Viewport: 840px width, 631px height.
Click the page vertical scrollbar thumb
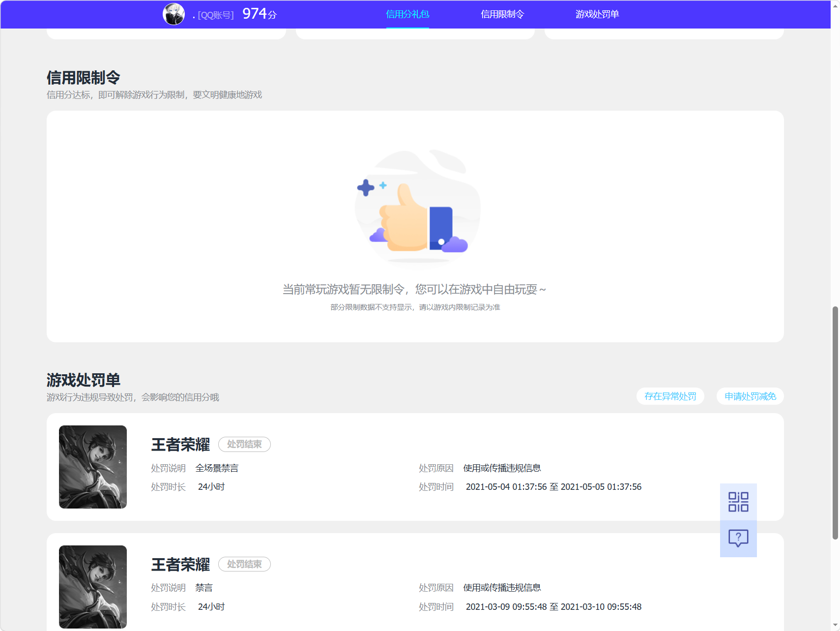[835, 423]
